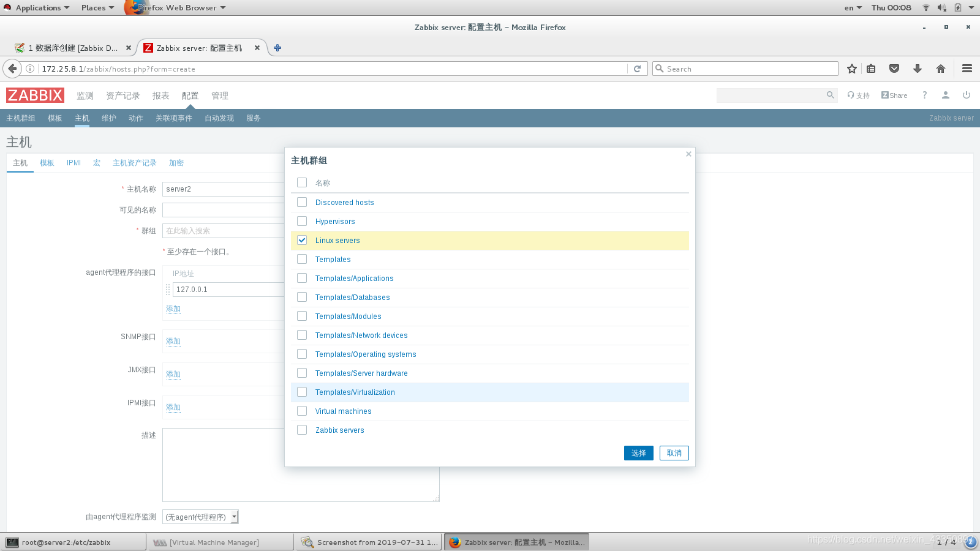
Task: Open the agent proxy 无agent代理程序 dropdown
Action: [200, 517]
